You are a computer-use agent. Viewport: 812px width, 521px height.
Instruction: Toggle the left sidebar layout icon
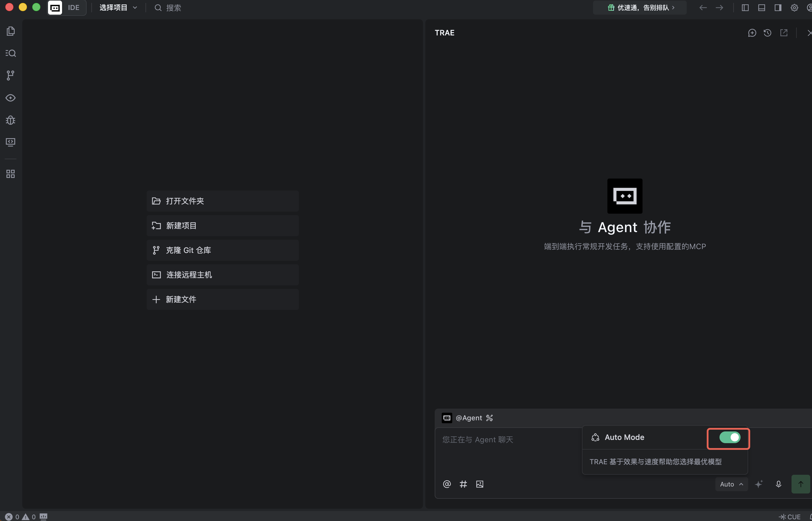click(x=745, y=7)
